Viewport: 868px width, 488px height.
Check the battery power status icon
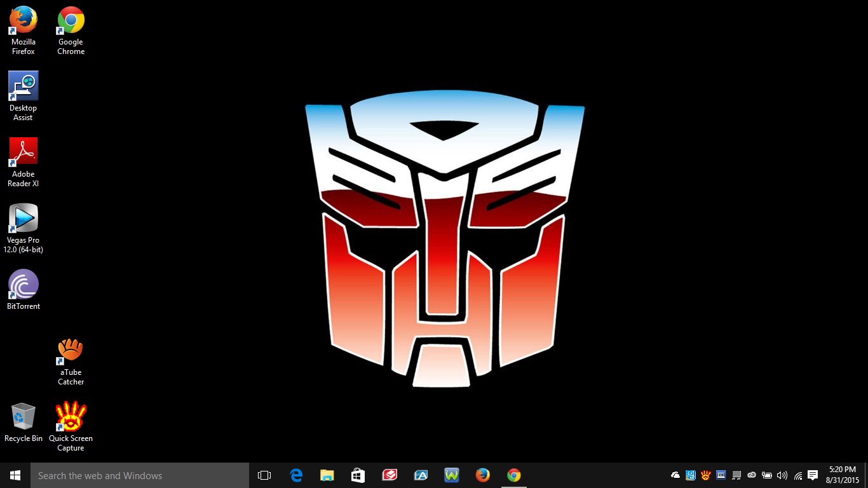pos(767,475)
